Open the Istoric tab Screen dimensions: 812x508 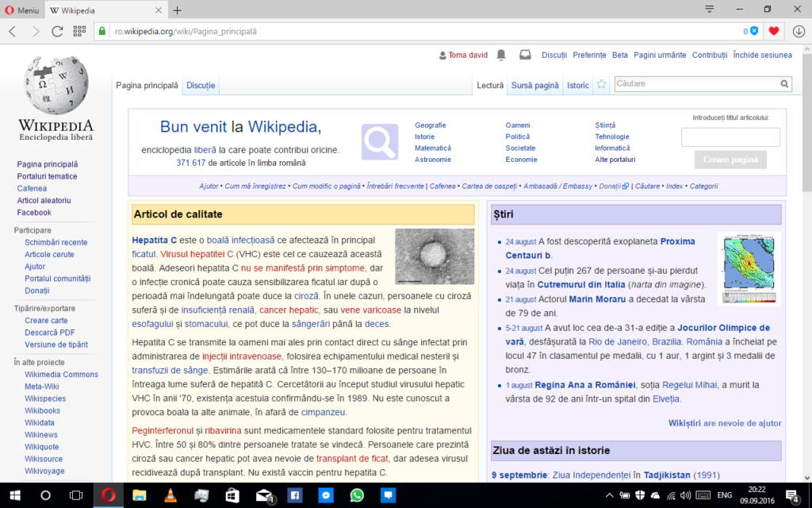coord(578,86)
